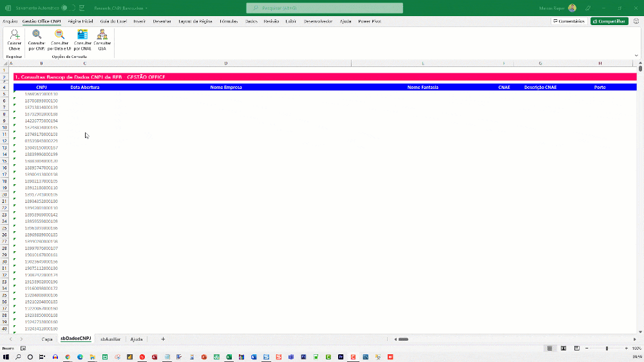Open the Fórmulas ribbon tab
The width and height of the screenshot is (644, 362).
click(228, 21)
